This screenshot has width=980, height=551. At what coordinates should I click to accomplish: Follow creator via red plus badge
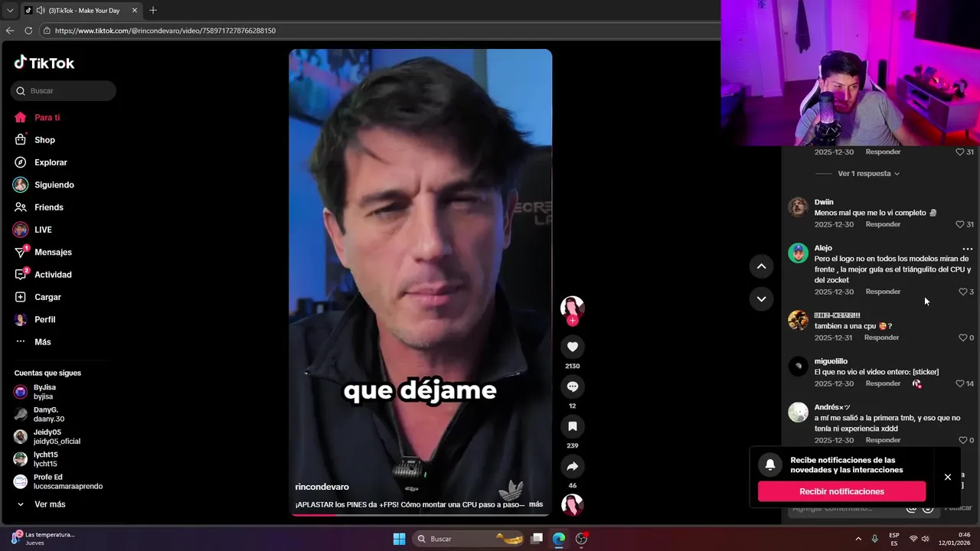pos(572,321)
